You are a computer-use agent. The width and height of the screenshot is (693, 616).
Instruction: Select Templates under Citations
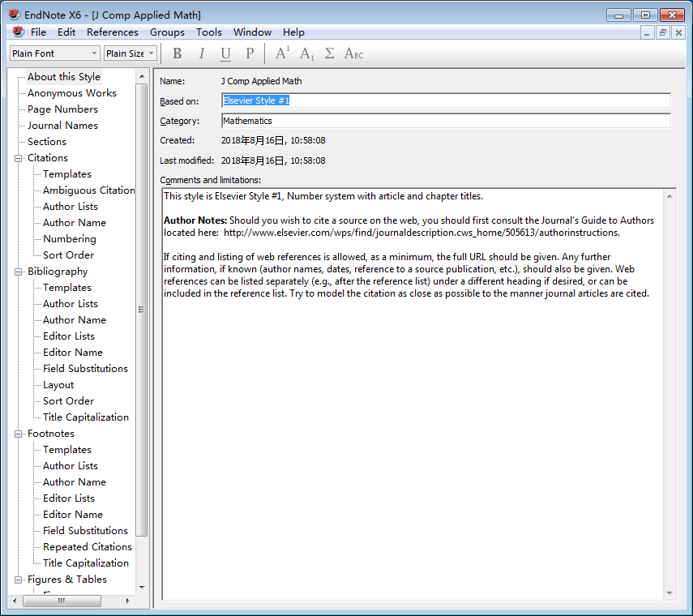[x=67, y=174]
